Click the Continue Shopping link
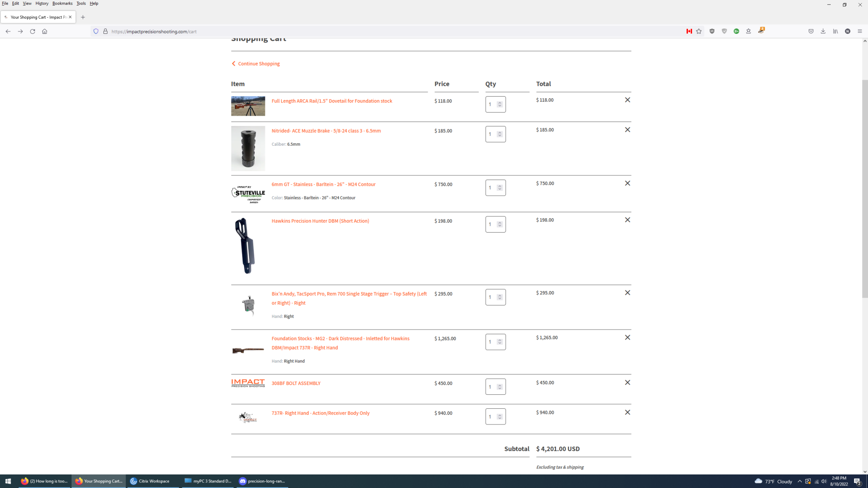Viewport: 868px width, 488px height. 256,64
